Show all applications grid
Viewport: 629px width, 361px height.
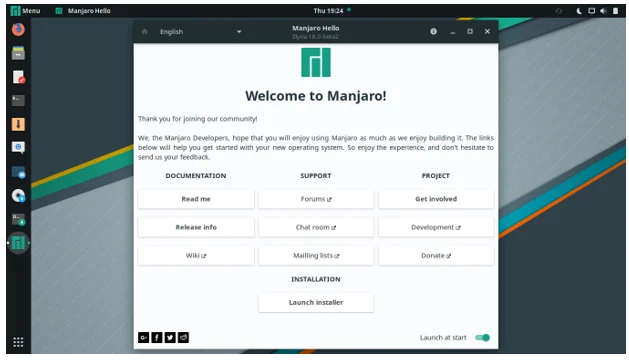(x=18, y=342)
